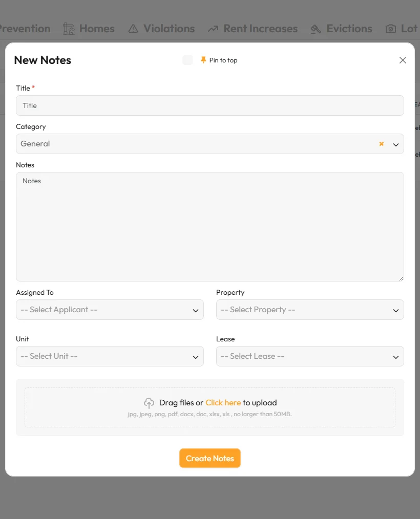Click into the Title input field
420x519 pixels.
point(209,105)
